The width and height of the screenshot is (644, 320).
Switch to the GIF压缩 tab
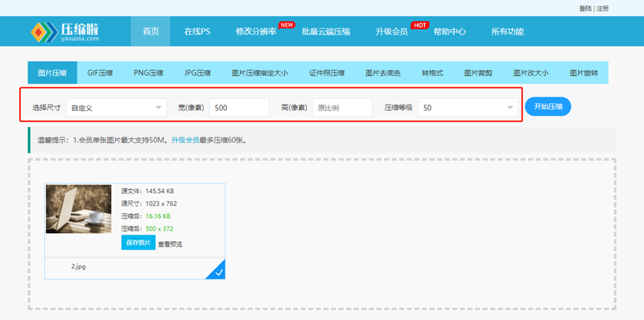coord(100,73)
